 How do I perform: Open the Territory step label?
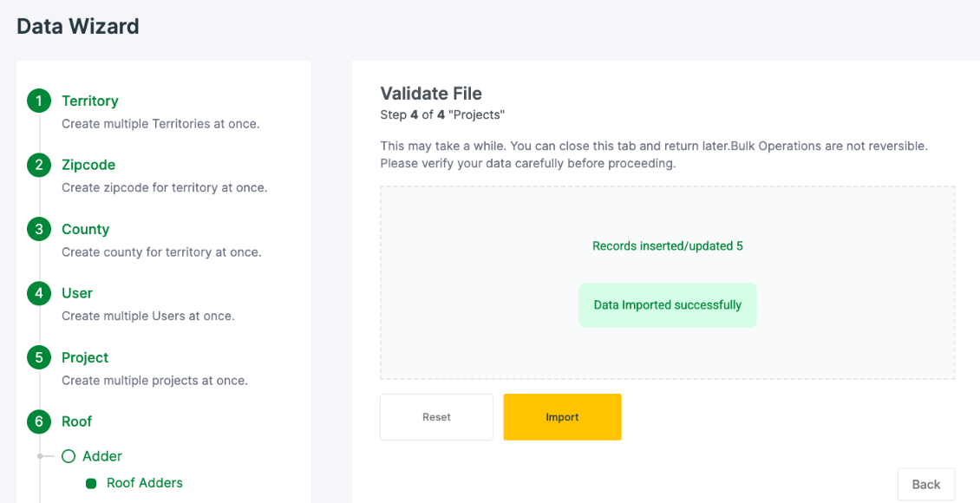coord(90,101)
